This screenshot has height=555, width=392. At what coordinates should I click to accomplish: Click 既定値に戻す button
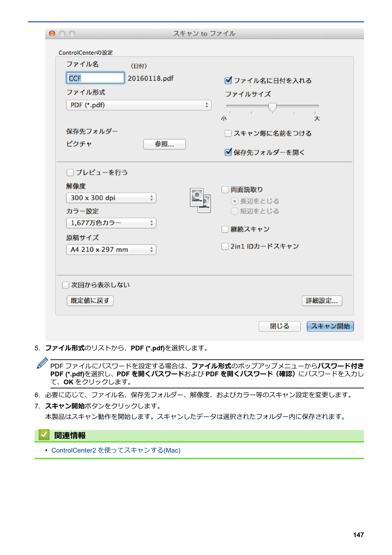(90, 301)
